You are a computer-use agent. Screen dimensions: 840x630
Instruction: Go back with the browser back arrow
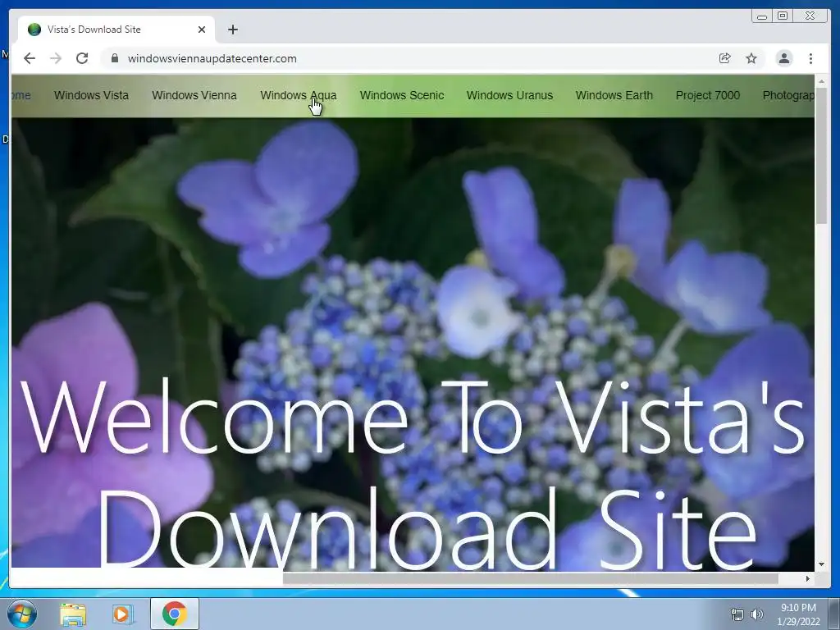click(30, 58)
